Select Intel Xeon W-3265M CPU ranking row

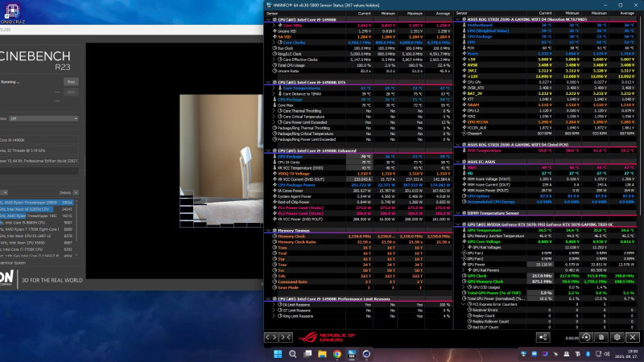point(37,209)
